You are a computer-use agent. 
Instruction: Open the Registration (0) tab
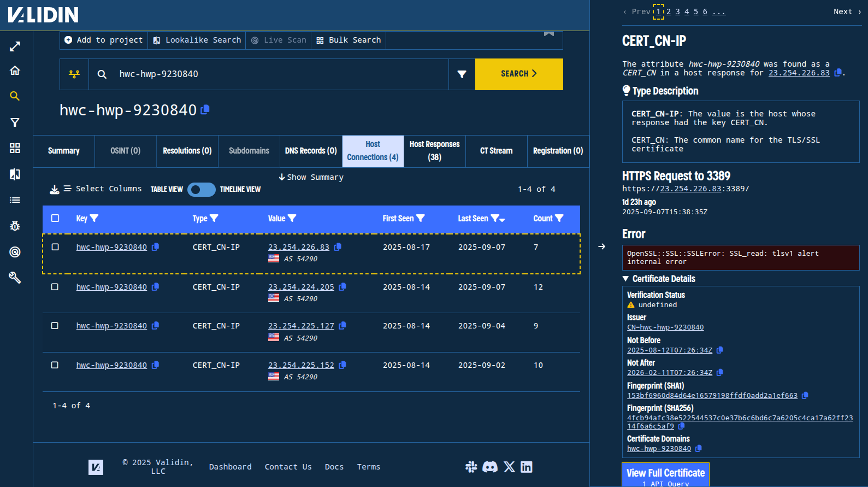558,151
